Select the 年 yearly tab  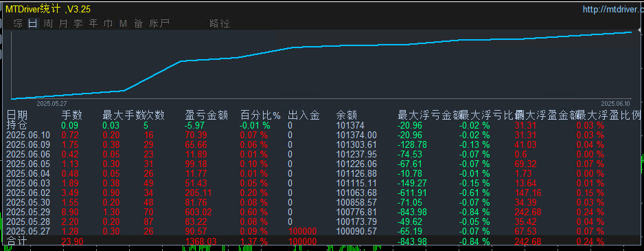[93, 23]
